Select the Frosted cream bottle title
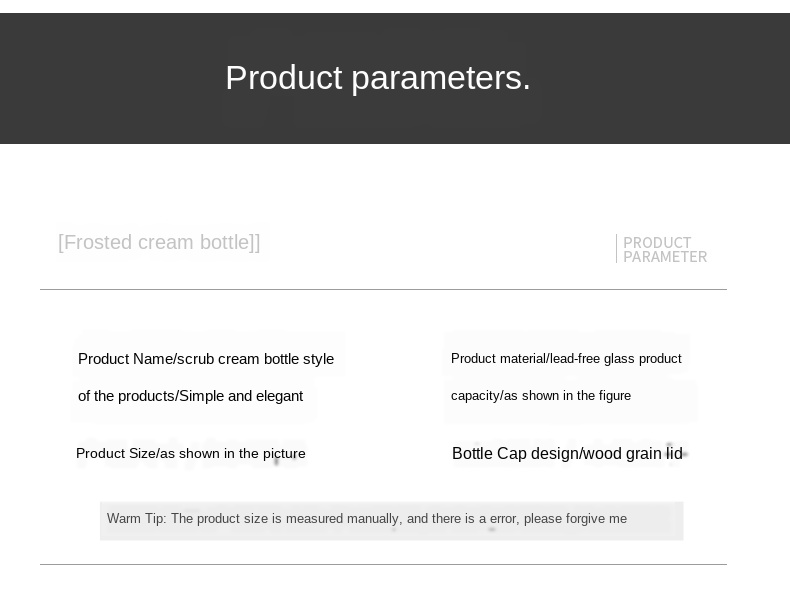Screen dimensions: 790x613 [159, 242]
